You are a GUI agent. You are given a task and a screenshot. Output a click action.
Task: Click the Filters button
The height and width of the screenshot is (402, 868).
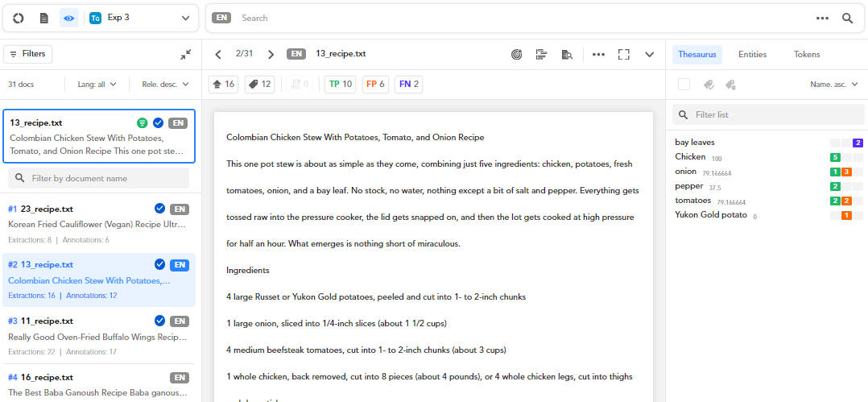tap(28, 54)
